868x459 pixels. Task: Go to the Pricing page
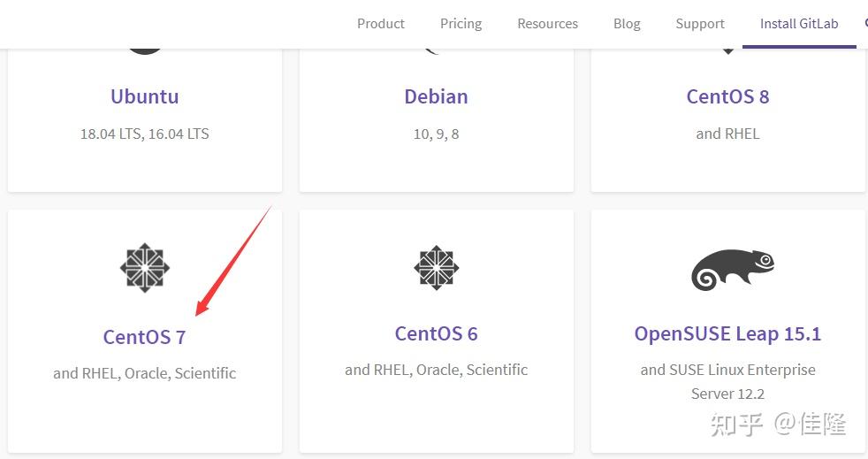(x=461, y=24)
